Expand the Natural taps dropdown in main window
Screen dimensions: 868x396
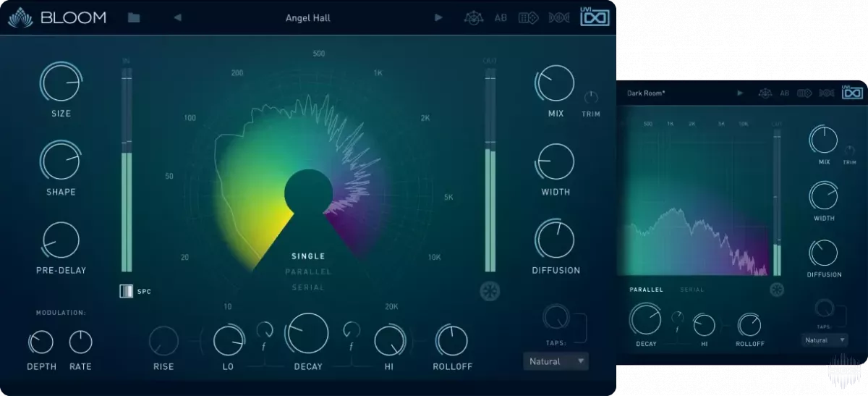(x=556, y=361)
